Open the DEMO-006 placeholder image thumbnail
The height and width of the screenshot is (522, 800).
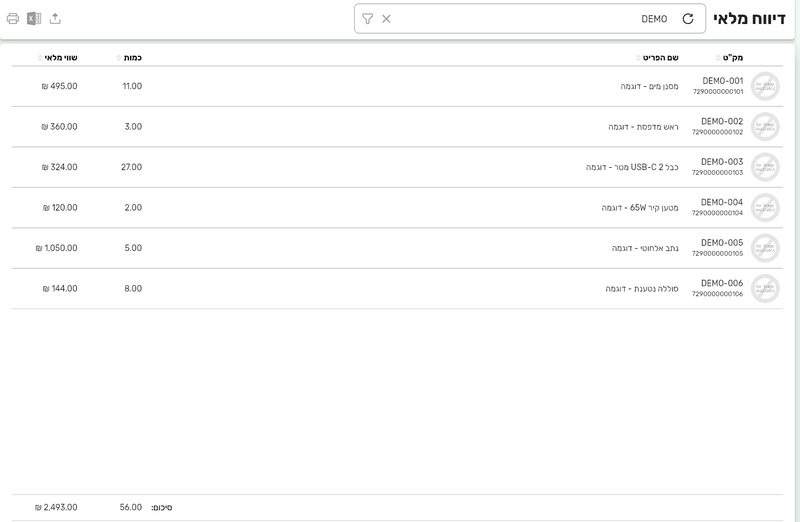[x=765, y=288]
